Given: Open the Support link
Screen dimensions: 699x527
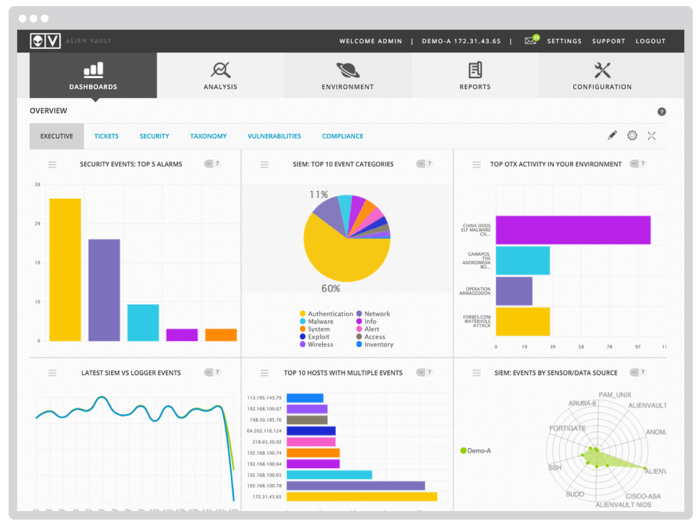Looking at the screenshot, I should tap(608, 41).
